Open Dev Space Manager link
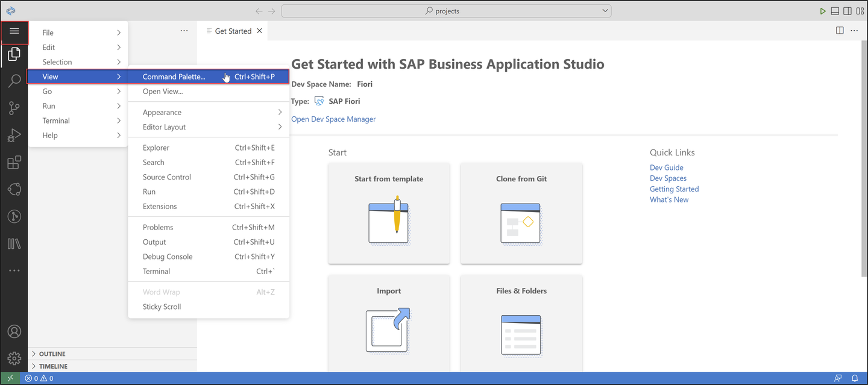868x385 pixels. (333, 119)
